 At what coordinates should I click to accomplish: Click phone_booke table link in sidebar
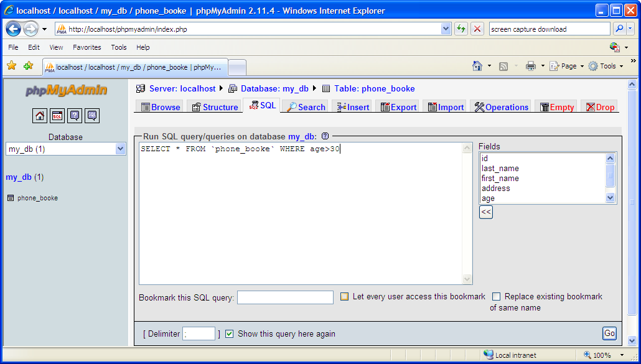[37, 198]
